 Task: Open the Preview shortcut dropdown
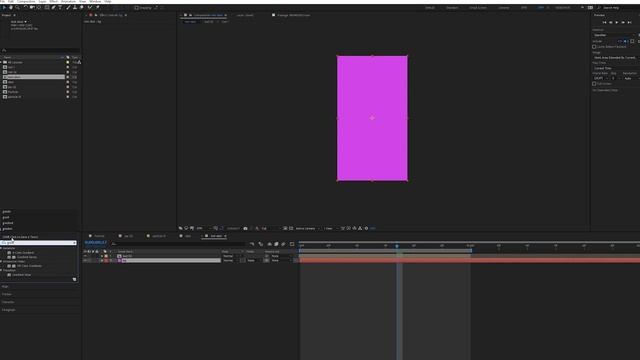614,35
